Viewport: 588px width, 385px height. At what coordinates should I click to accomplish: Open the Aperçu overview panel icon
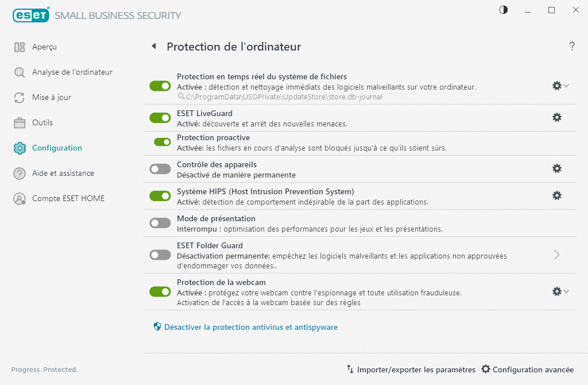pyautogui.click(x=19, y=47)
